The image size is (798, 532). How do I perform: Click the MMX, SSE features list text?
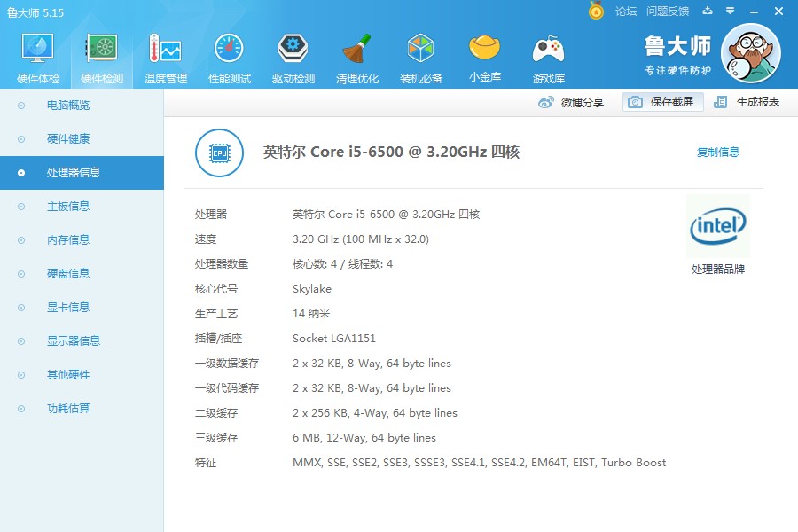[x=479, y=463]
